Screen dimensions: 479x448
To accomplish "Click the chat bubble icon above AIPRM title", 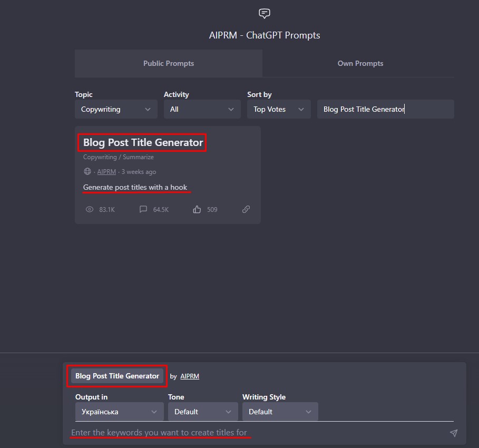I will click(x=264, y=14).
